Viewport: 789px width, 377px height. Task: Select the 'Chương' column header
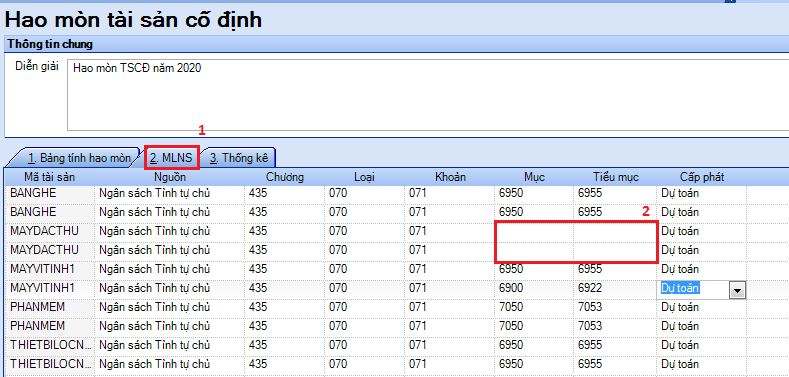pos(285,177)
